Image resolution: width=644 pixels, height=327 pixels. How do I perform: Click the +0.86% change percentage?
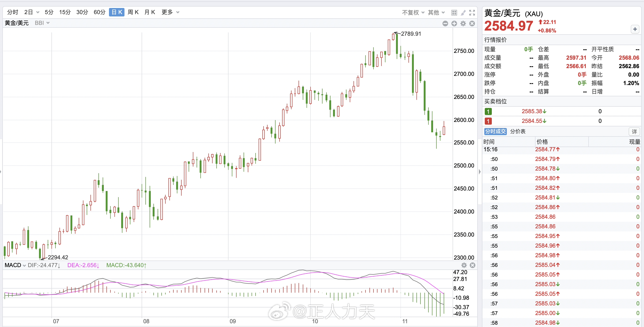coord(547,31)
